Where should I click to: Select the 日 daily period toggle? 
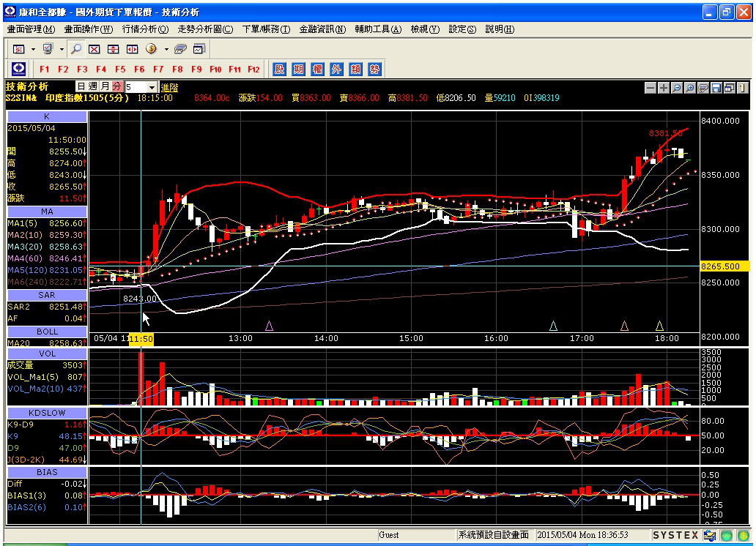[x=81, y=86]
